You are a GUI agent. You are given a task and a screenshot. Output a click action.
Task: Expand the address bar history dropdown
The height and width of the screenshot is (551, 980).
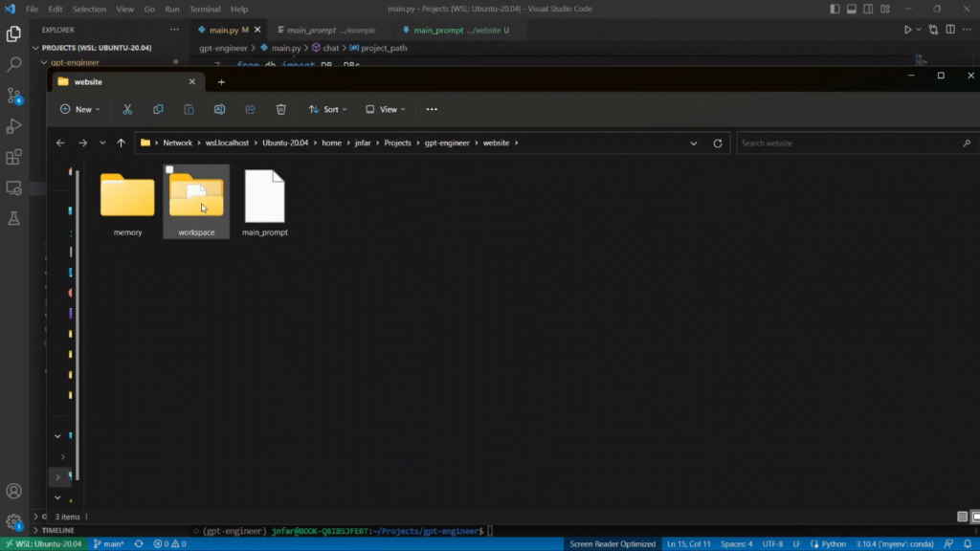click(x=694, y=143)
